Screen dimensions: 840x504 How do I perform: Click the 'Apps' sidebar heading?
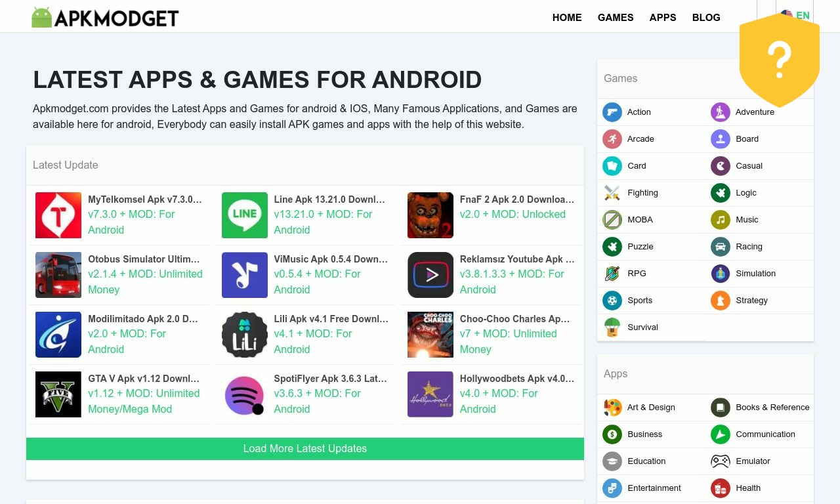click(616, 374)
